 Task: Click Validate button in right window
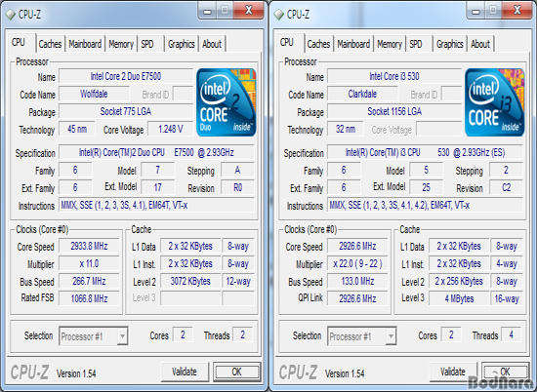click(x=453, y=372)
